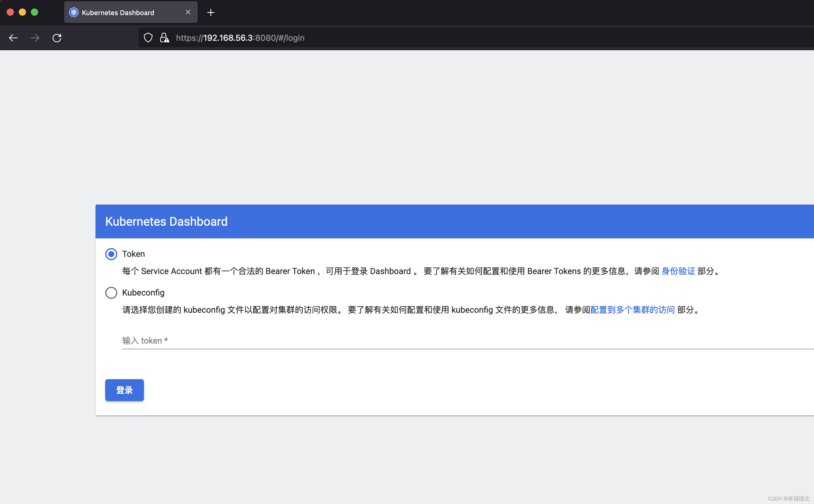The height and width of the screenshot is (504, 814).
Task: Open the 身份验证 link
Action: pos(678,271)
